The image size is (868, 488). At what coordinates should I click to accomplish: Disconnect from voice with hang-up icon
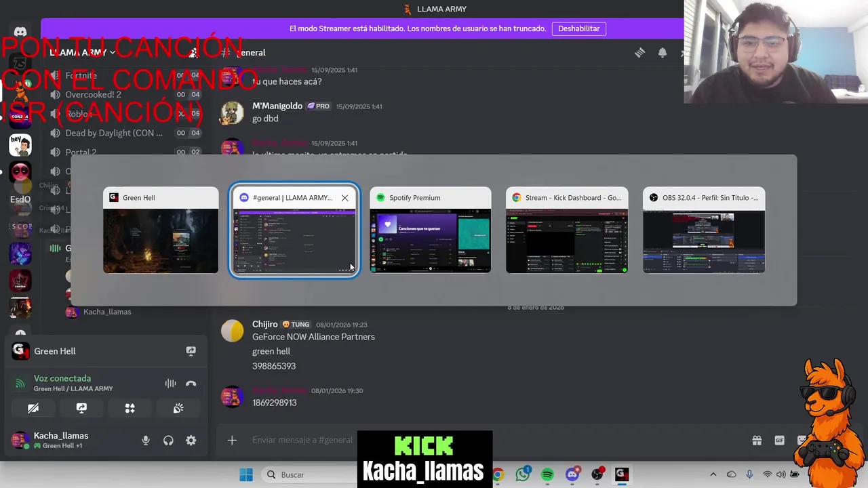191,384
